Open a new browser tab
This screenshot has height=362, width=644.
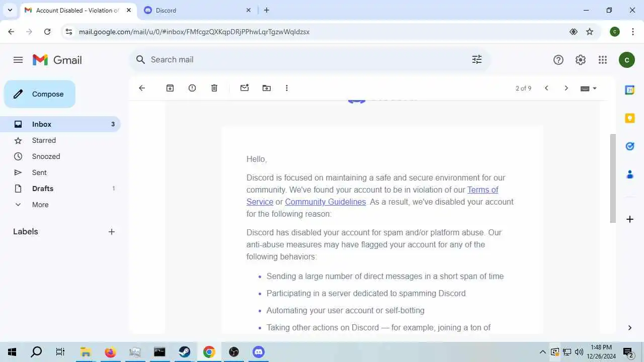(x=267, y=10)
